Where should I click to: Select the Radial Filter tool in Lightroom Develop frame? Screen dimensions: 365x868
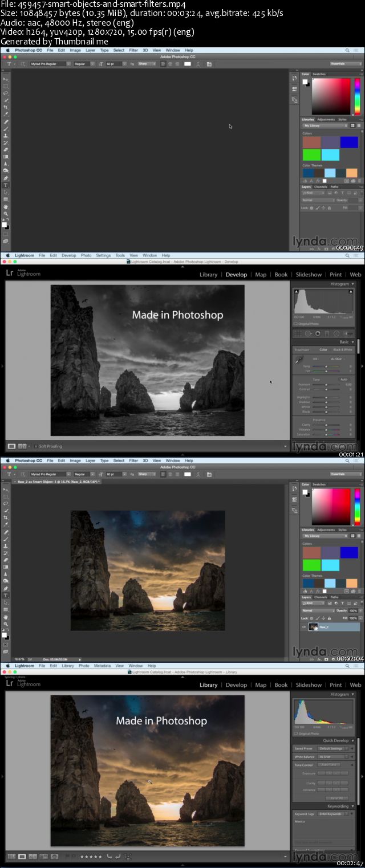click(336, 333)
